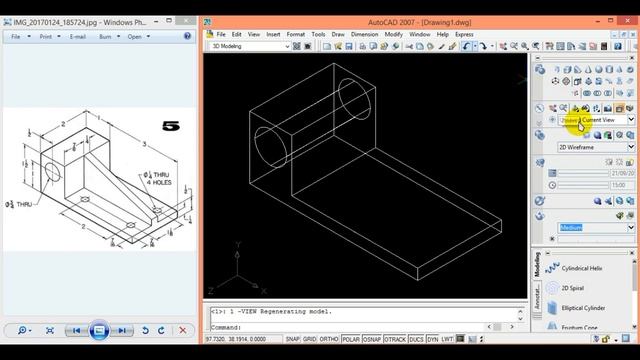Click the Rotate clockwise icon in Photo Viewer
The height and width of the screenshot is (360, 640).
[x=162, y=330]
